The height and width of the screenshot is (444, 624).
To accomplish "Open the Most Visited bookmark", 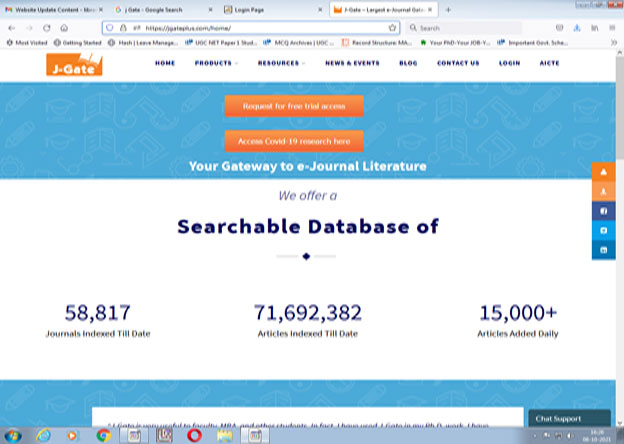I will tap(27, 43).
